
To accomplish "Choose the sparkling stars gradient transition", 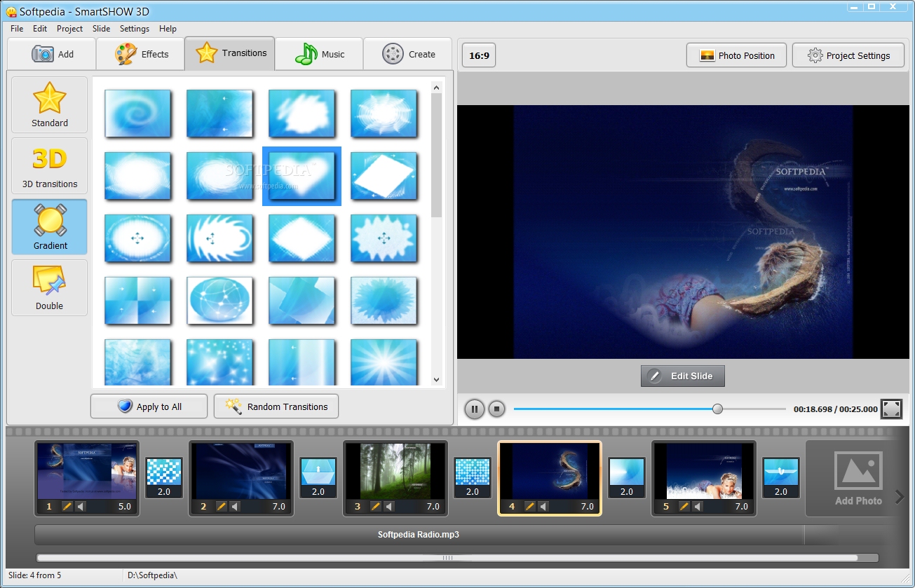I will tap(220, 362).
